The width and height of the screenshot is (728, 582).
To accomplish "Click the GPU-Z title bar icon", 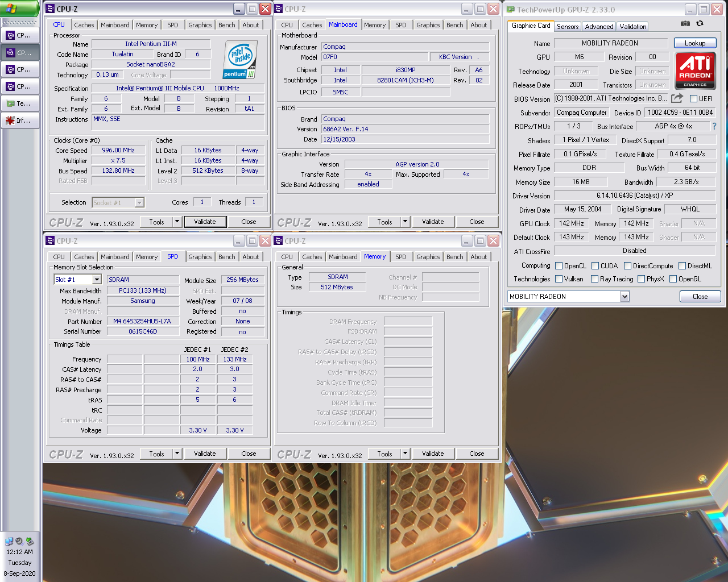I will pyautogui.click(x=511, y=10).
